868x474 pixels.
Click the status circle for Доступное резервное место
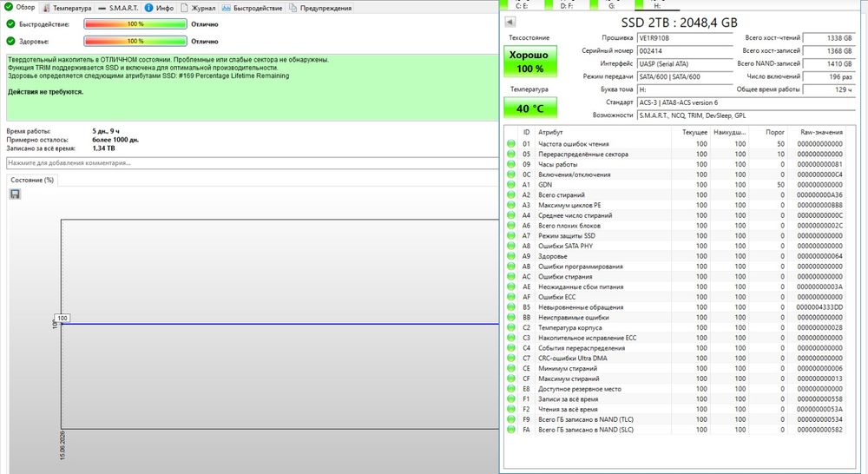(511, 389)
